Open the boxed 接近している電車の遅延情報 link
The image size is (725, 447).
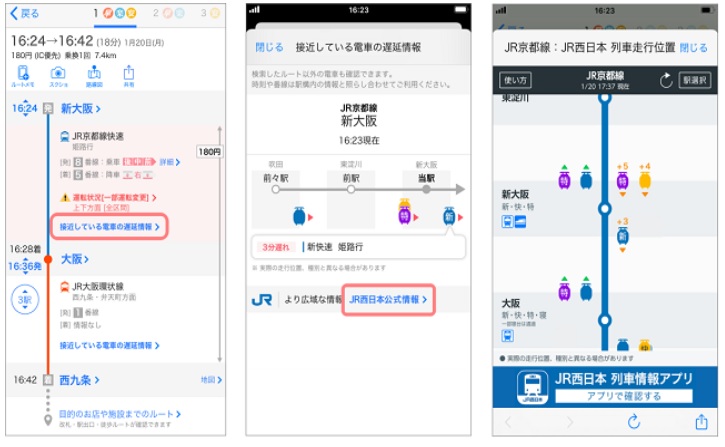coord(109,227)
